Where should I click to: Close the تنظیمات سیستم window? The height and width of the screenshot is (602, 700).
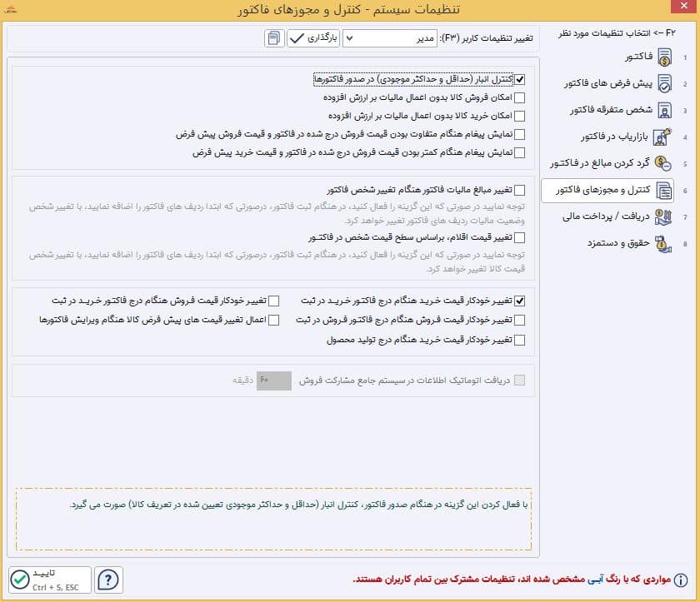click(684, 6)
